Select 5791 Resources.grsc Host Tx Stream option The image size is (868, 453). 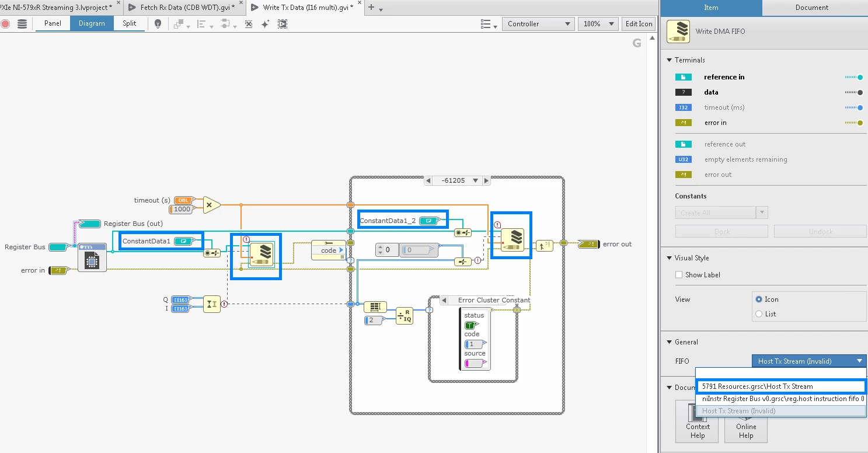780,386
